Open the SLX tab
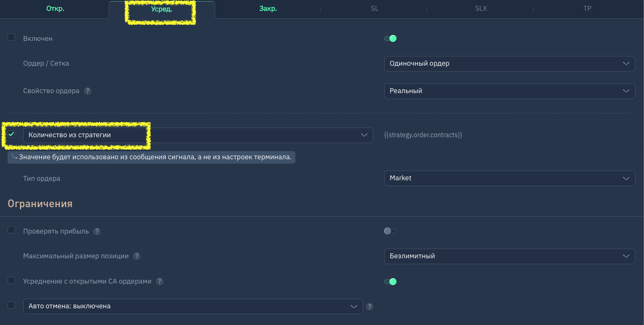Image resolution: width=644 pixels, height=325 pixels. click(480, 9)
